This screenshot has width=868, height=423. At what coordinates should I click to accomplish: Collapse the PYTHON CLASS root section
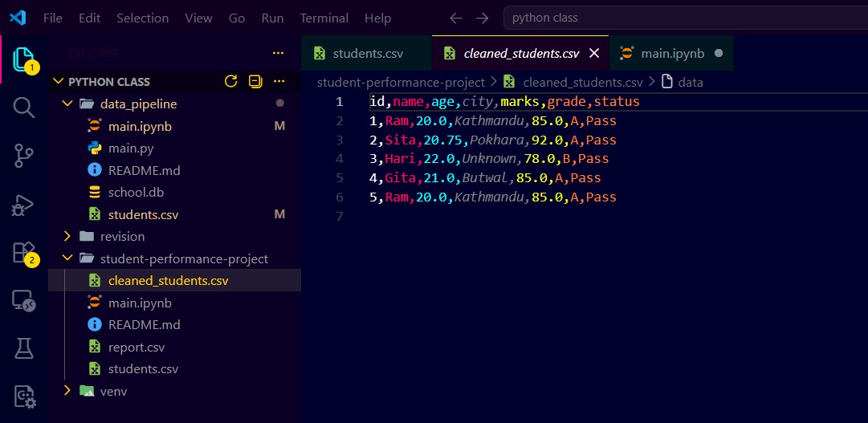point(58,81)
